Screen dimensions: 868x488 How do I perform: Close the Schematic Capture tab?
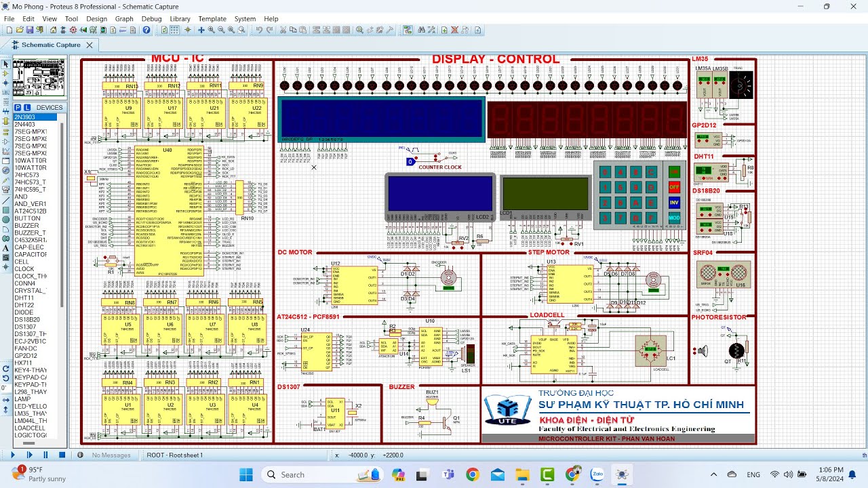(89, 45)
